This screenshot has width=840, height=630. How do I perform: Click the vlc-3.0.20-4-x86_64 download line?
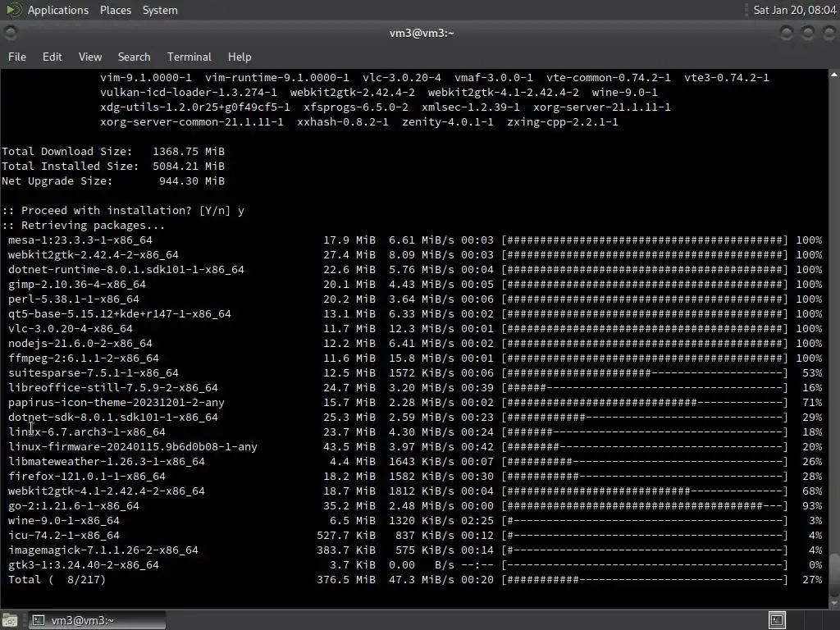tap(415, 328)
